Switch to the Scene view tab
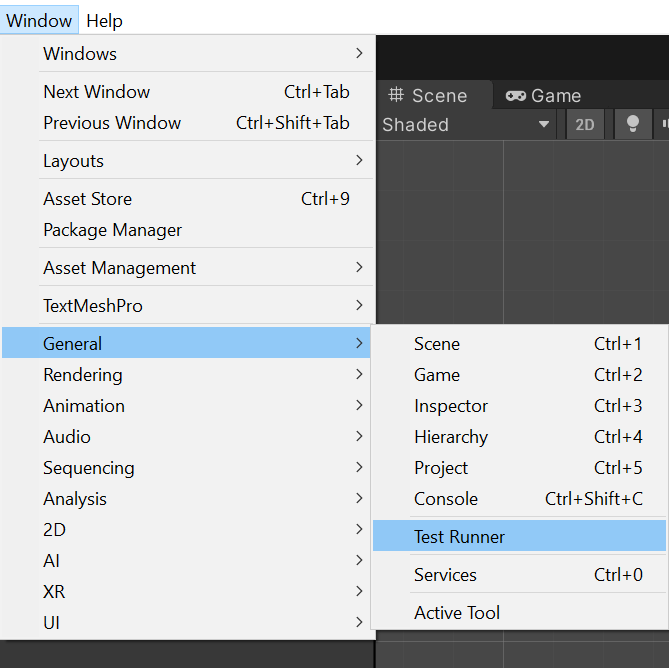669x668 pixels. click(428, 96)
